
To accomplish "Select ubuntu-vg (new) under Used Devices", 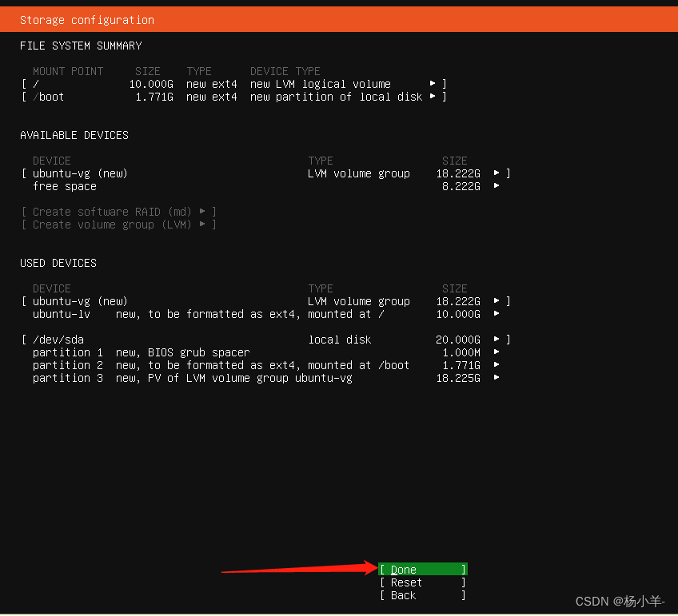I will click(266, 301).
